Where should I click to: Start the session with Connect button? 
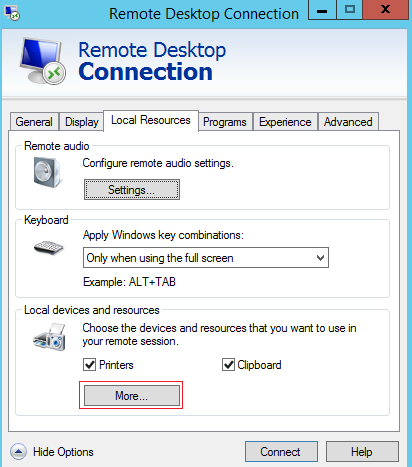click(281, 452)
